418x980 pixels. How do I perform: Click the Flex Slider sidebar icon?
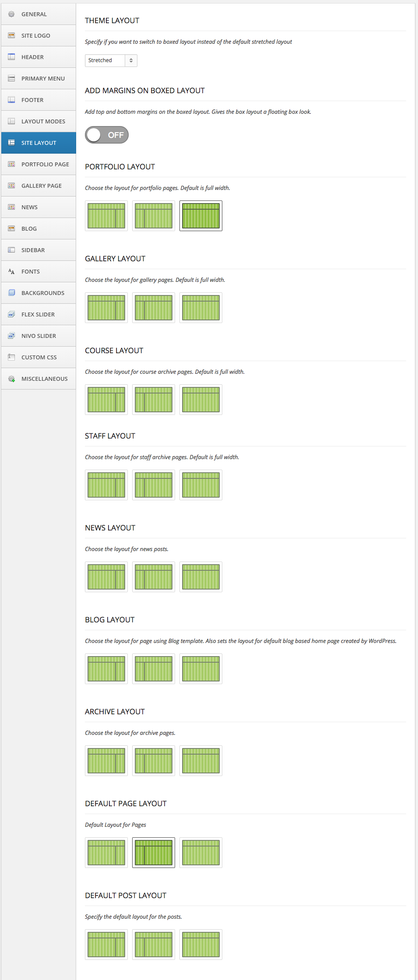(11, 314)
